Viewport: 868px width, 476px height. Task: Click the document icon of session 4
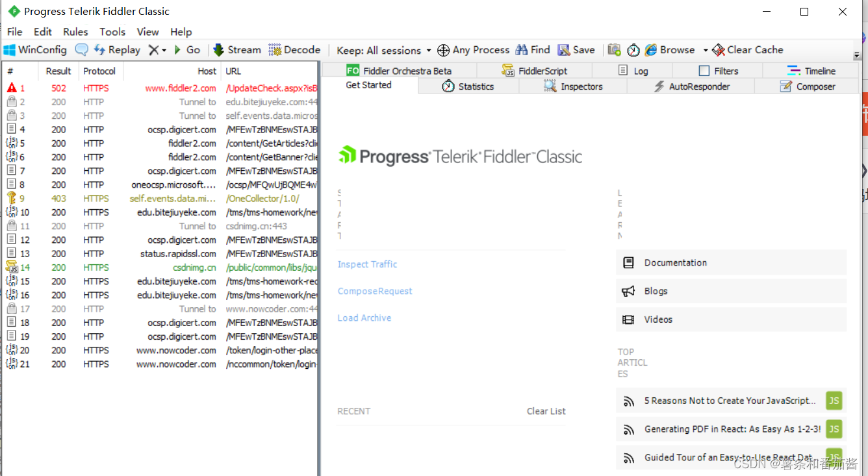point(12,129)
